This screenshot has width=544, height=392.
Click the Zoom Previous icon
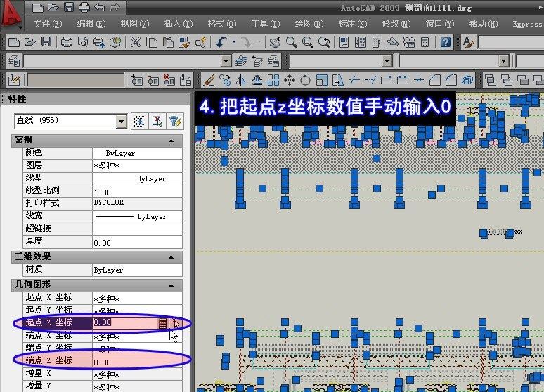(325, 42)
